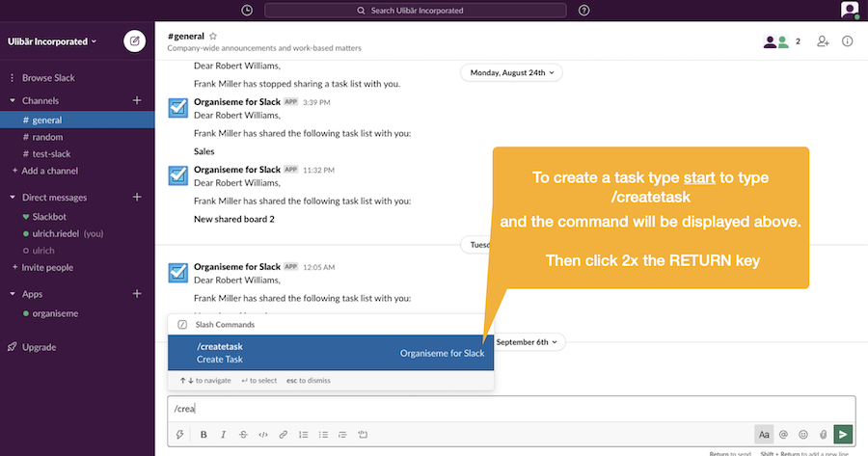
Task: Expand the Ulibär Incorporated workspace menu
Action: (52, 41)
